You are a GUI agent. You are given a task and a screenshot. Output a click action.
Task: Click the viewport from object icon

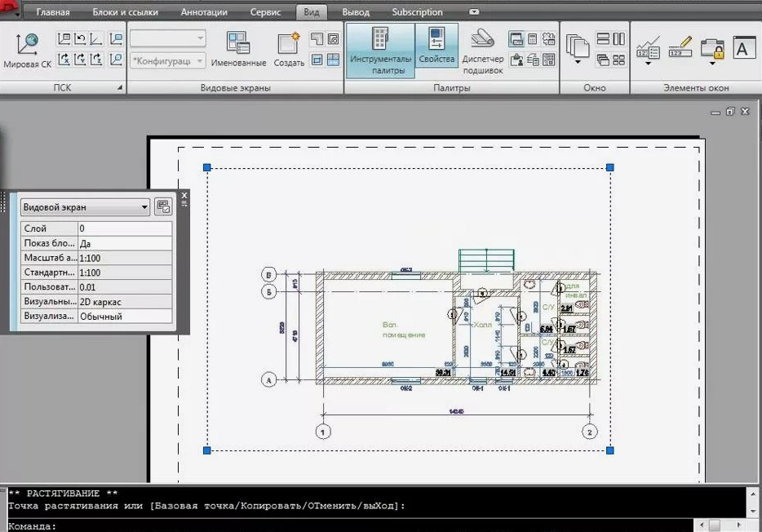click(x=334, y=39)
